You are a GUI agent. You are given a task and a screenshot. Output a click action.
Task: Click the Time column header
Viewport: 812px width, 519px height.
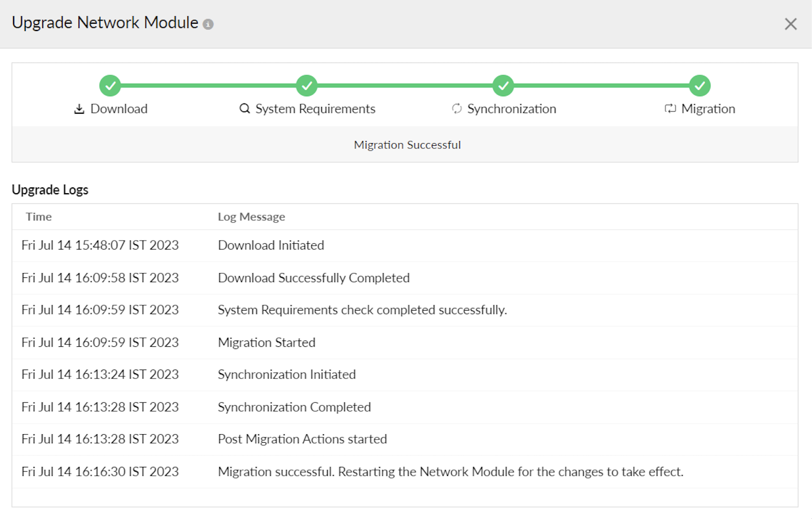(39, 217)
